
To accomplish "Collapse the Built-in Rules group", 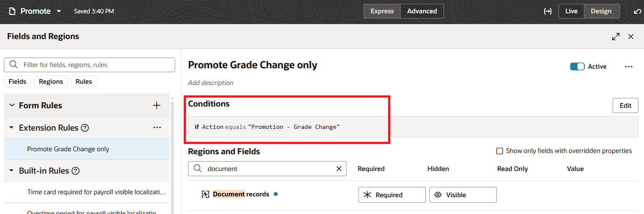I will [x=12, y=171].
